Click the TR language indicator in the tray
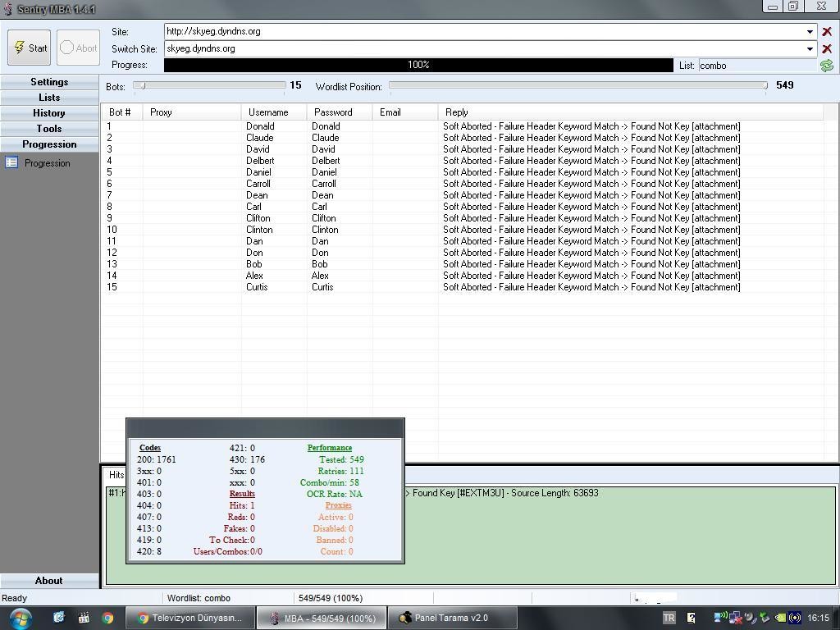840x630 pixels. (x=669, y=618)
